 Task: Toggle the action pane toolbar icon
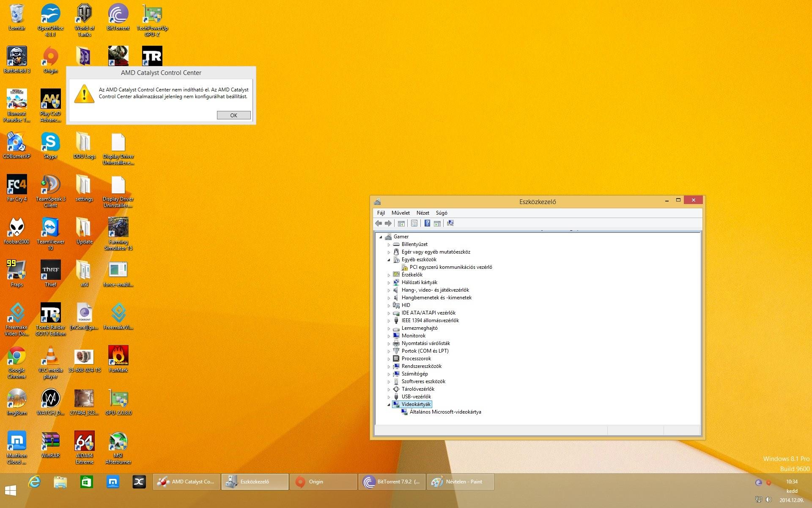(437, 223)
